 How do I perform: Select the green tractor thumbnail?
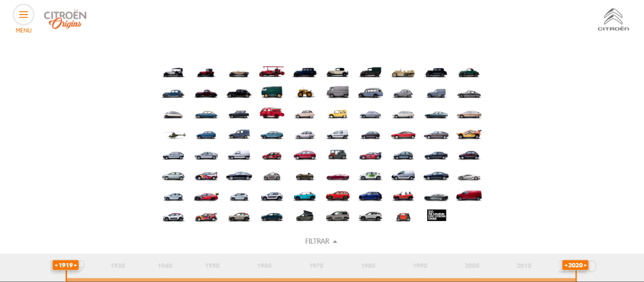[304, 93]
